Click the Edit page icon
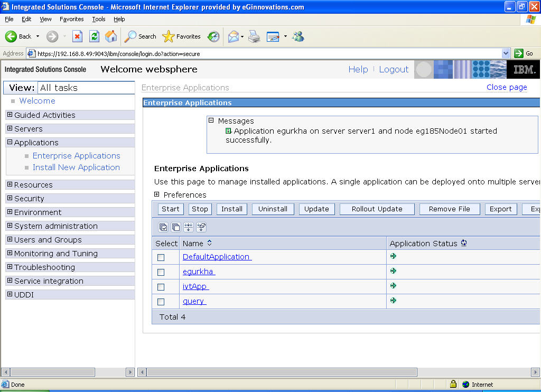541x392 pixels. coord(273,36)
